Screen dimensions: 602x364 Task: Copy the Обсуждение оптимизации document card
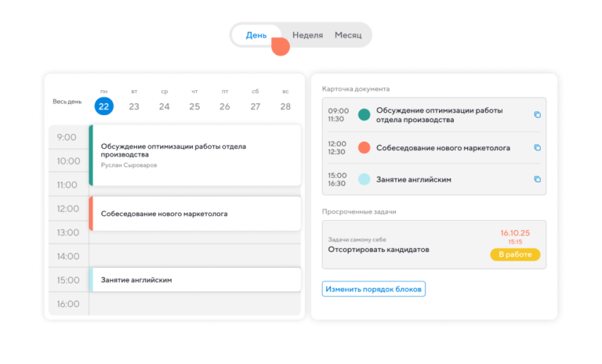coord(537,115)
